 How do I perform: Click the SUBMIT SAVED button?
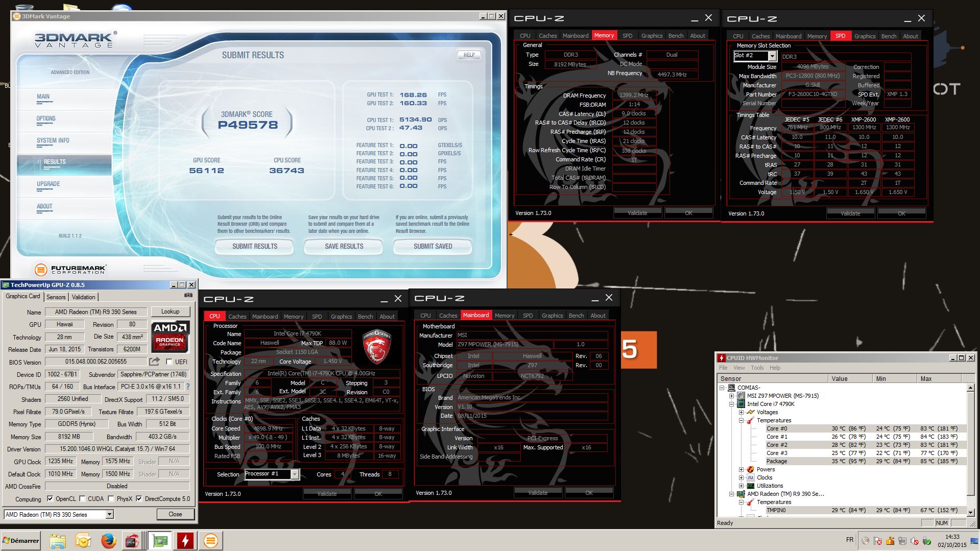coord(433,246)
